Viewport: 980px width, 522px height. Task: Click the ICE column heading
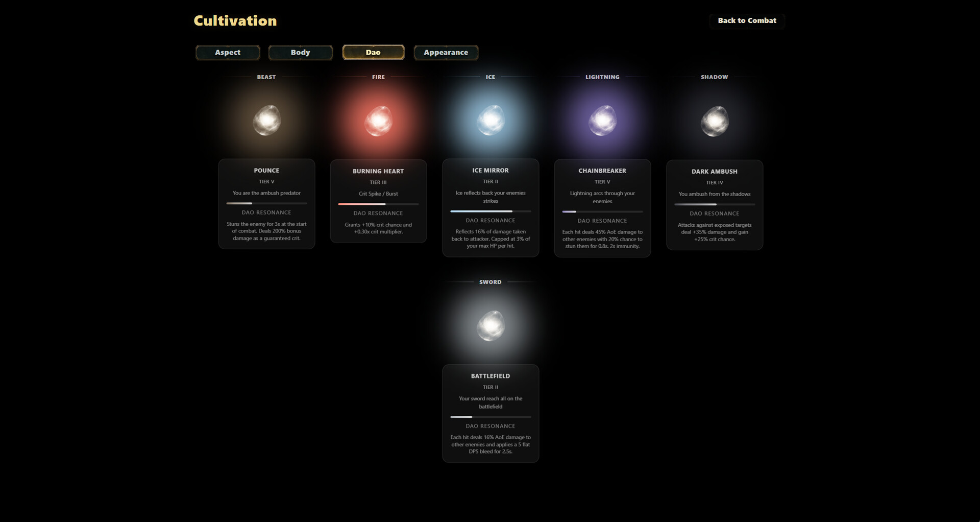pos(491,77)
